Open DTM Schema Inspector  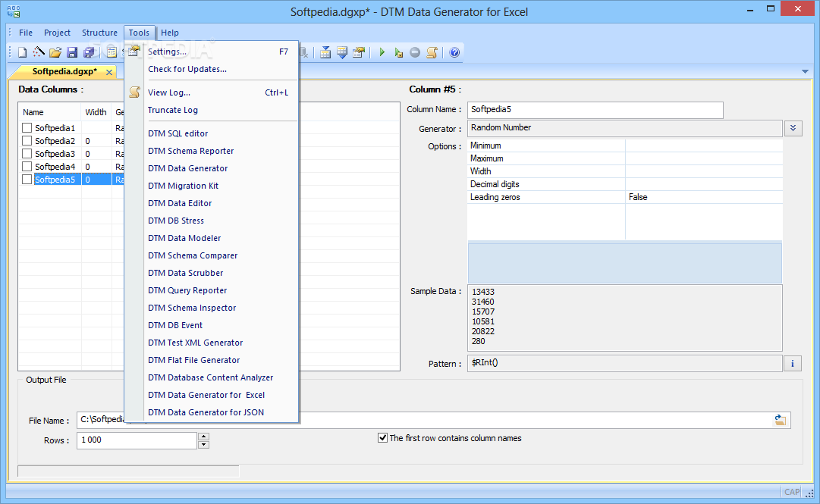[x=212, y=308]
